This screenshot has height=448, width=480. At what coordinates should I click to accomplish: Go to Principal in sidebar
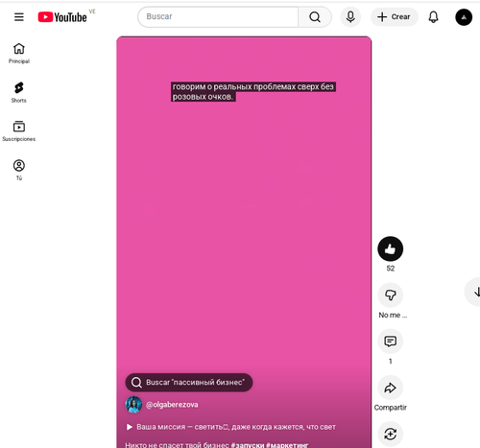coord(19,54)
